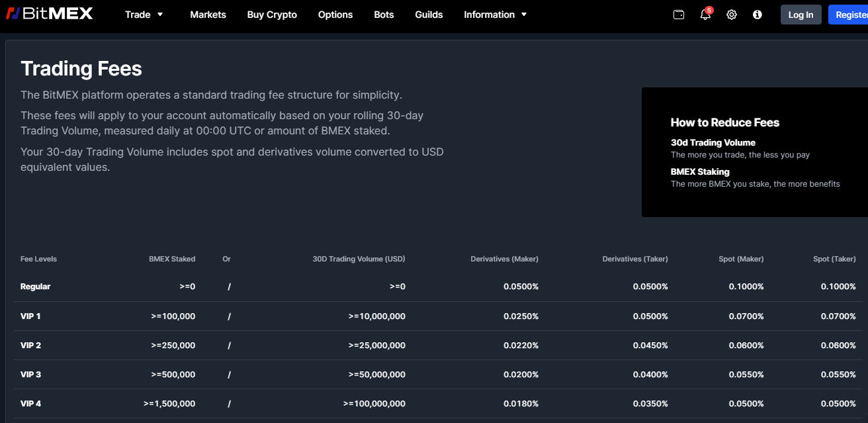Select the 30d Trading Volume label

[713, 142]
